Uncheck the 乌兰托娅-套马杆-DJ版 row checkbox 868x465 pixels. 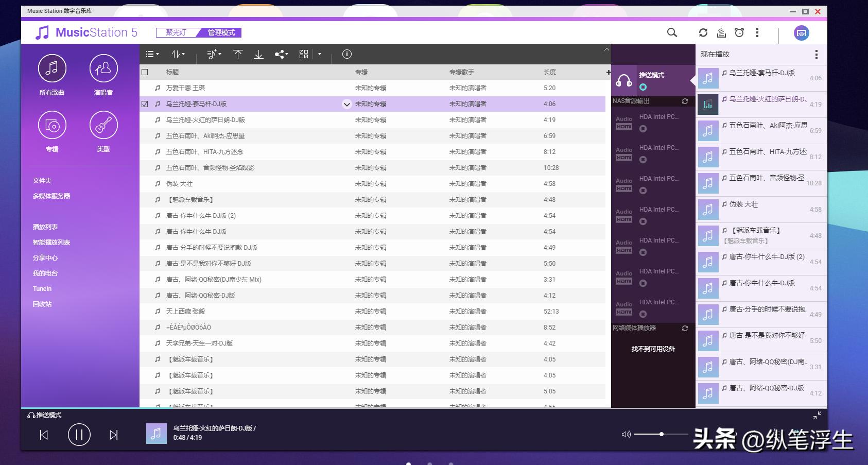click(145, 104)
